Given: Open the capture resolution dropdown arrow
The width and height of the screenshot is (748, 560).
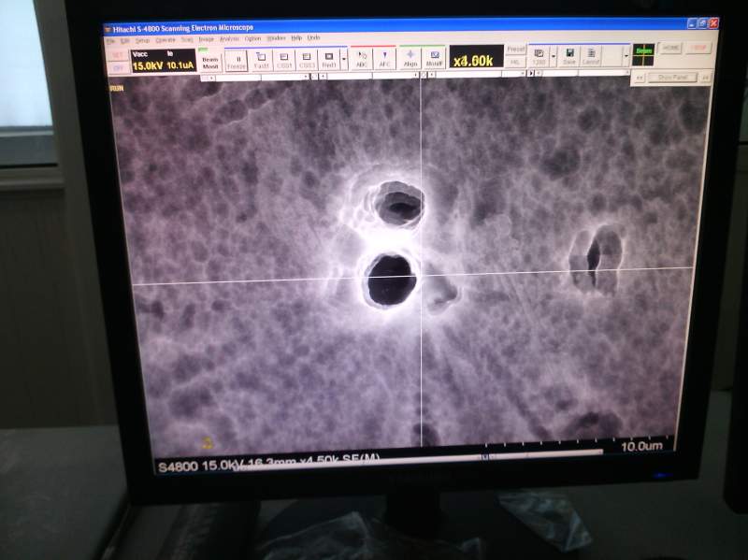Looking at the screenshot, I should coord(554,57).
